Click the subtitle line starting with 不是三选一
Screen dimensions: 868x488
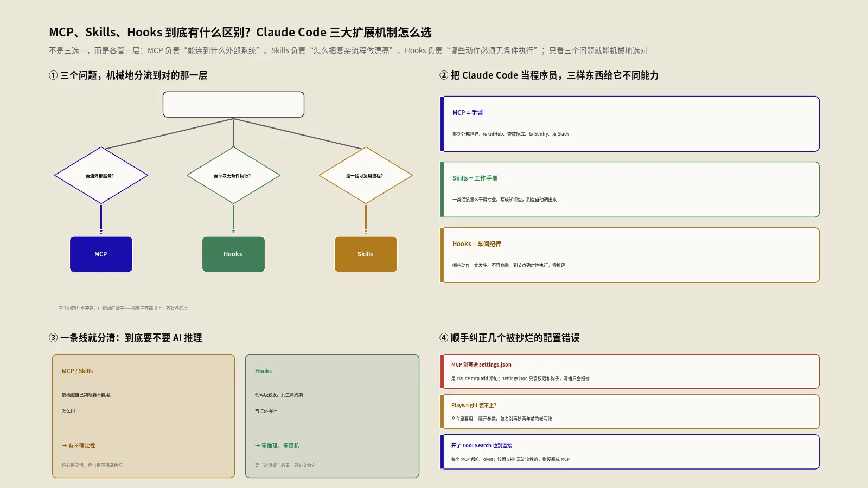[x=348, y=50]
